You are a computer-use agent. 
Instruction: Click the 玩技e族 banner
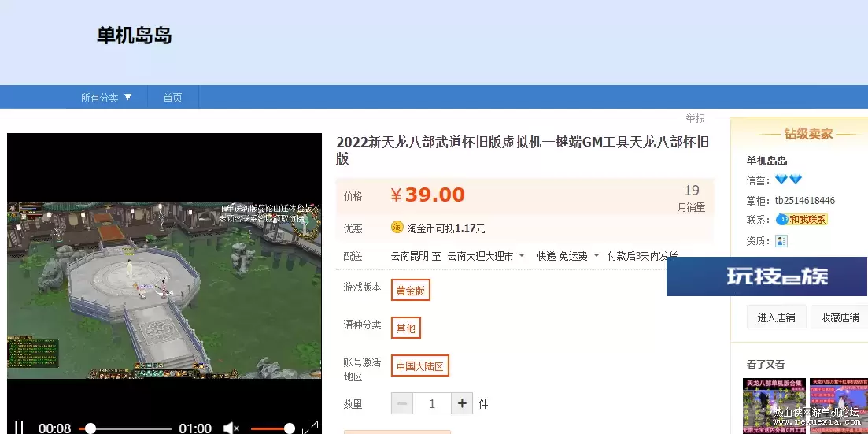[x=766, y=276]
